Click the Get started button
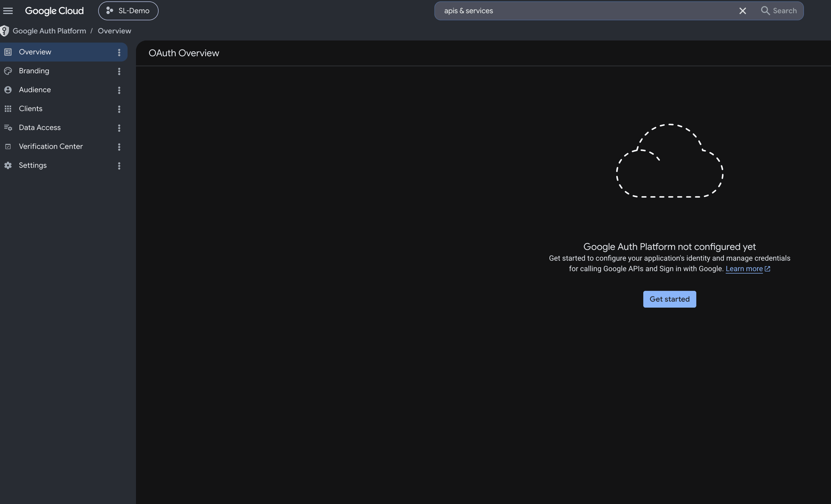The width and height of the screenshot is (831, 504). point(669,299)
